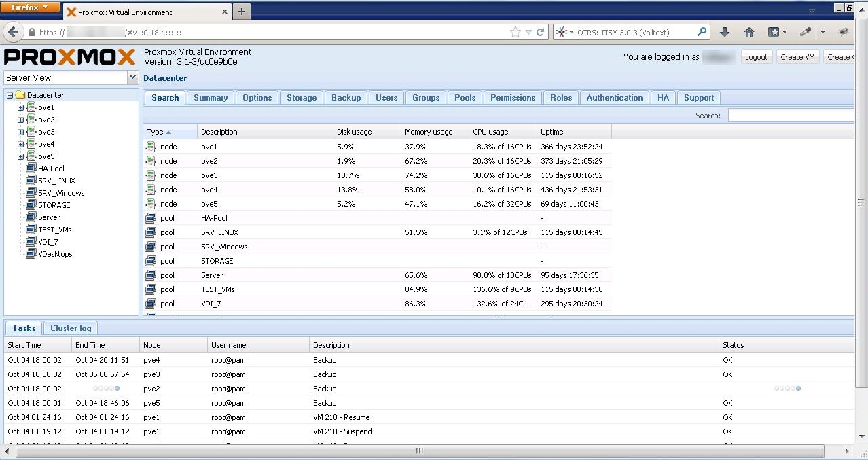The width and height of the screenshot is (868, 460).
Task: Click the Create VM button
Action: click(x=797, y=57)
